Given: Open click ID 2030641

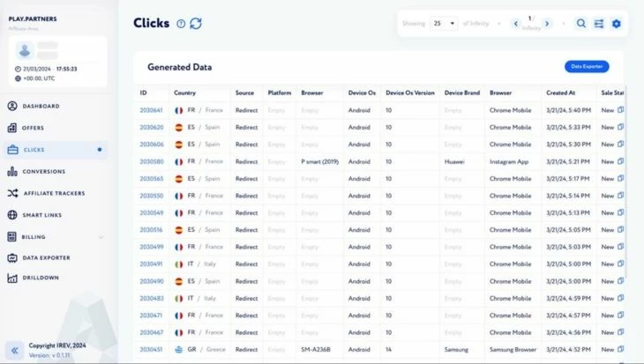Looking at the screenshot, I should 151,110.
